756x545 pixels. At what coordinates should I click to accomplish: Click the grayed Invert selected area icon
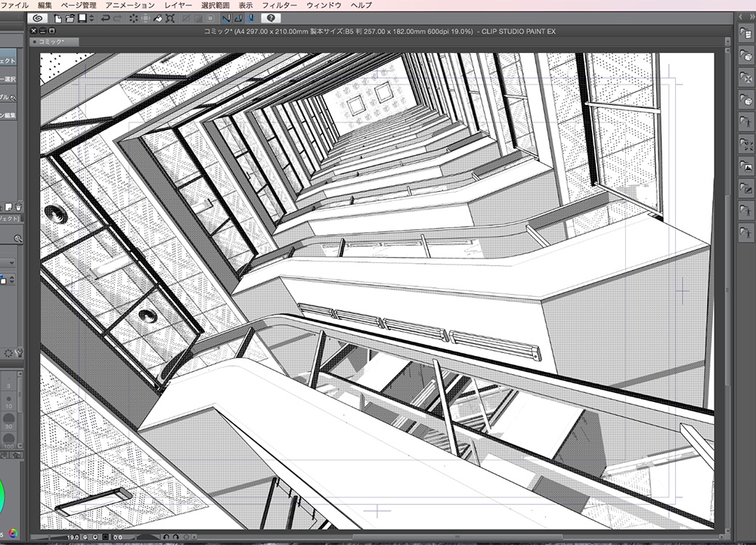pos(197,18)
